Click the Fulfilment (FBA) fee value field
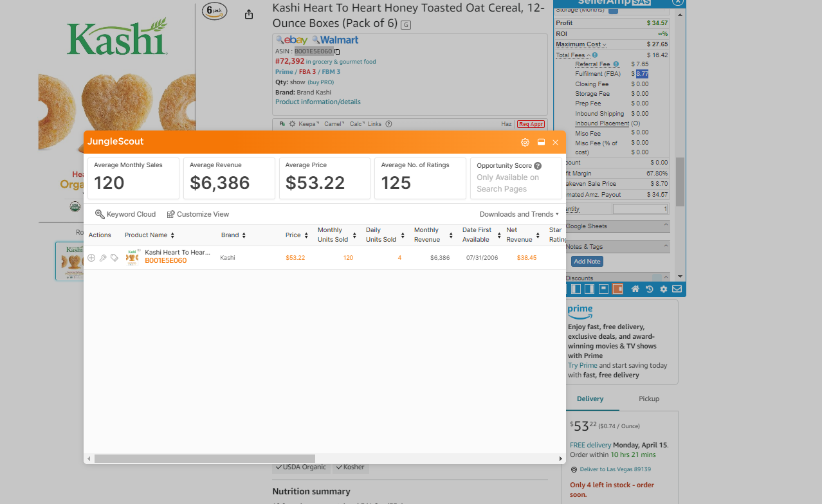The width and height of the screenshot is (822, 504). tap(642, 74)
